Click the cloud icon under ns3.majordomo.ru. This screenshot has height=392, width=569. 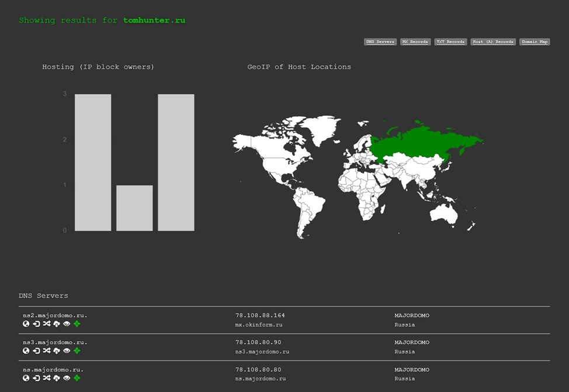(57, 351)
